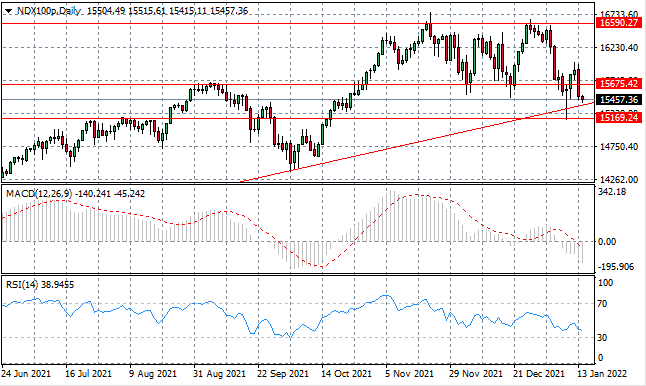Click the 29 Nov 2021 date label
The image size is (646, 386).
click(476, 374)
